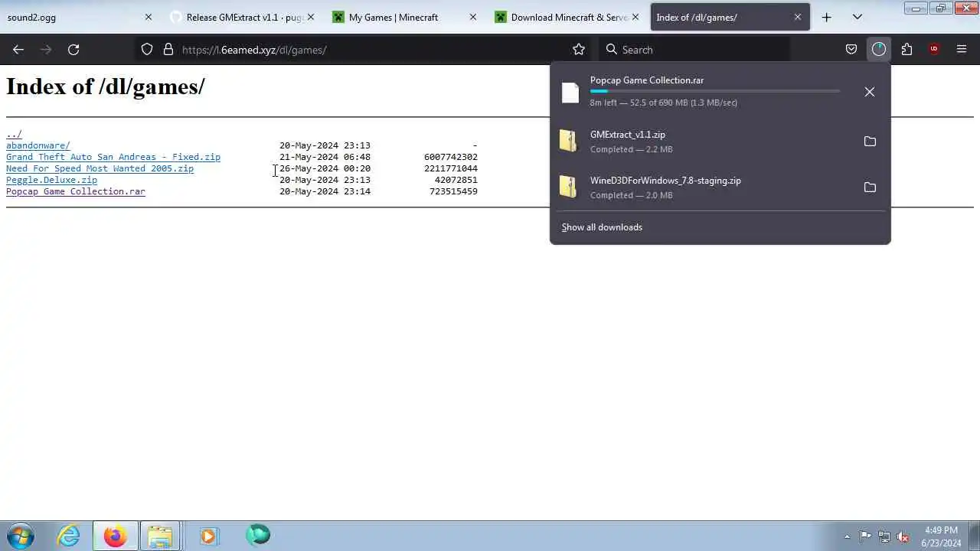
Task: Download Peggle.Deluxe.zip file
Action: tap(51, 180)
